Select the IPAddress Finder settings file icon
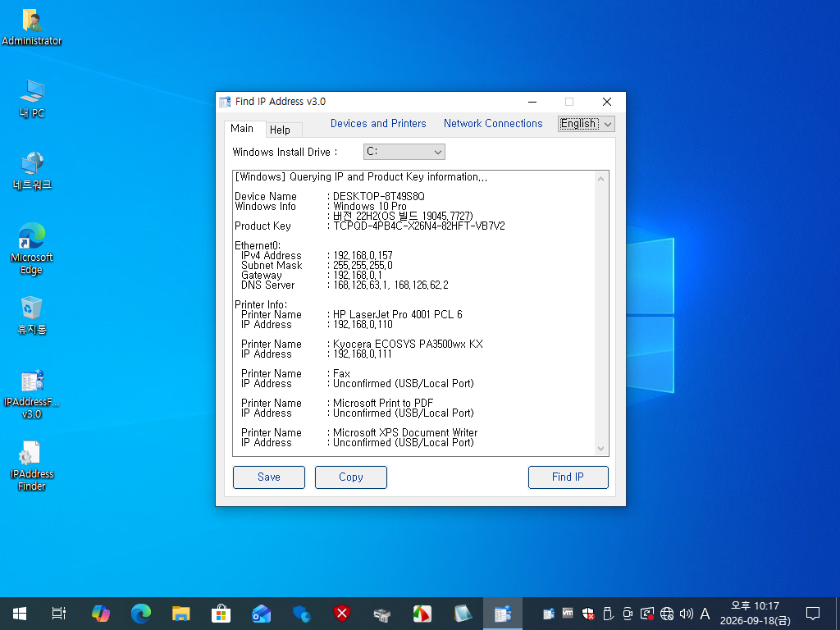840x630 pixels. (x=32, y=466)
